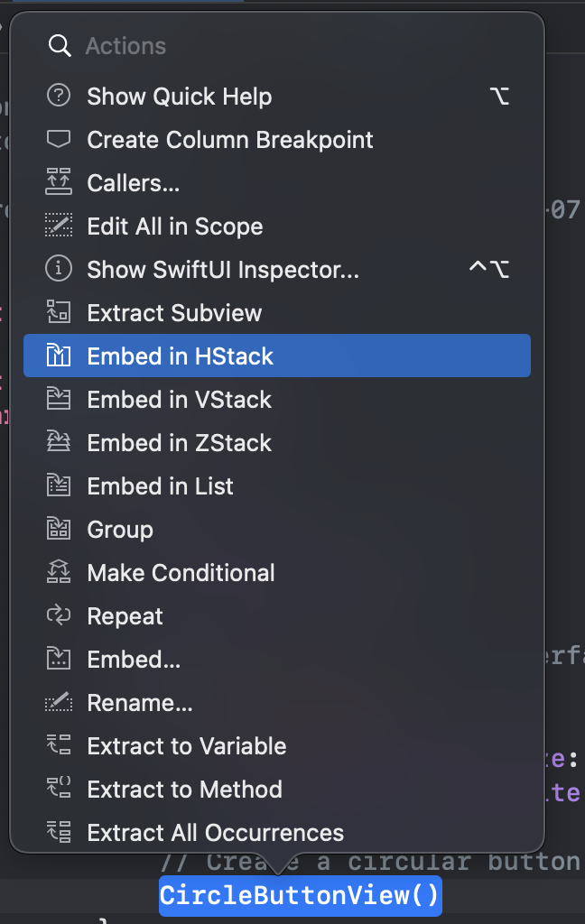The height and width of the screenshot is (924, 585).
Task: Click the Embed in ZStack icon
Action: click(59, 442)
